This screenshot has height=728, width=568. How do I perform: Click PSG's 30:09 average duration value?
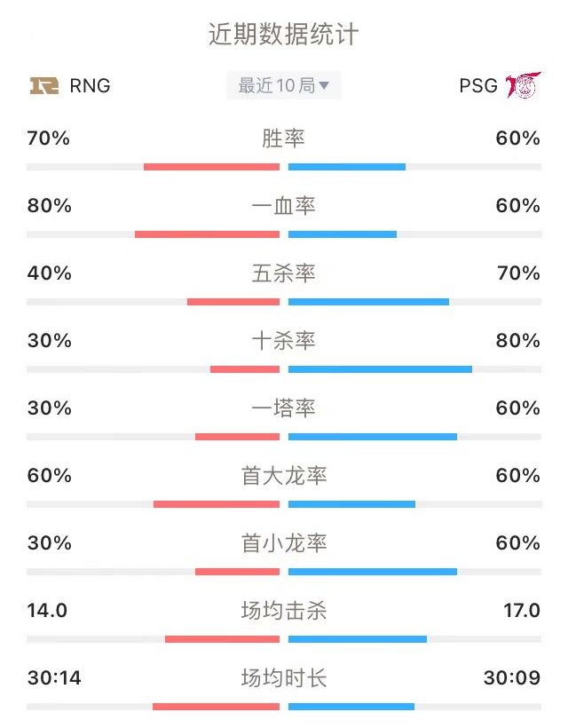pyautogui.click(x=512, y=678)
